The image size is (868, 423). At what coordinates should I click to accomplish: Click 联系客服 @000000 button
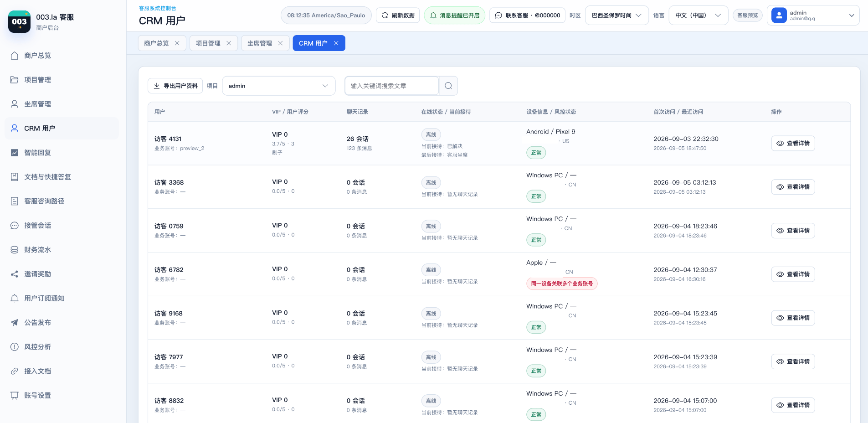[527, 15]
